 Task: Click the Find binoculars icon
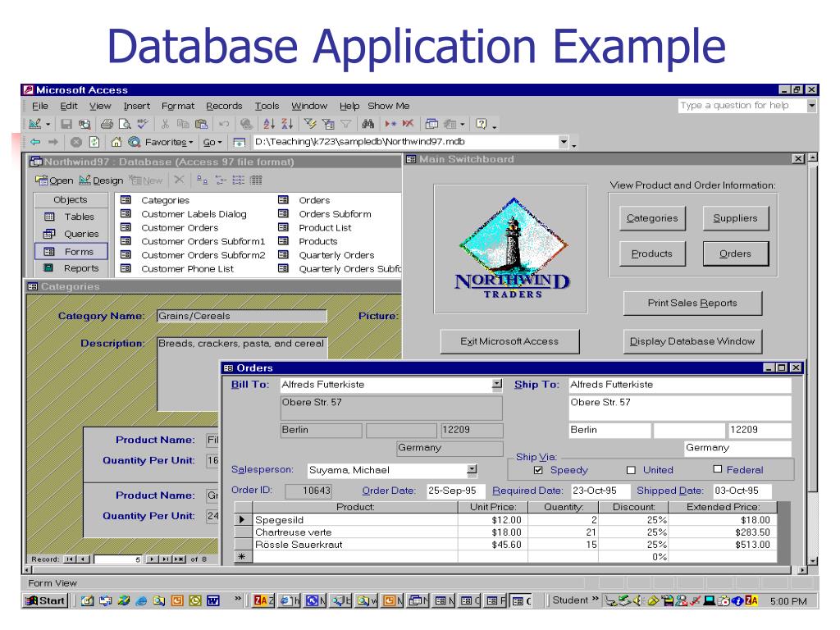367,124
